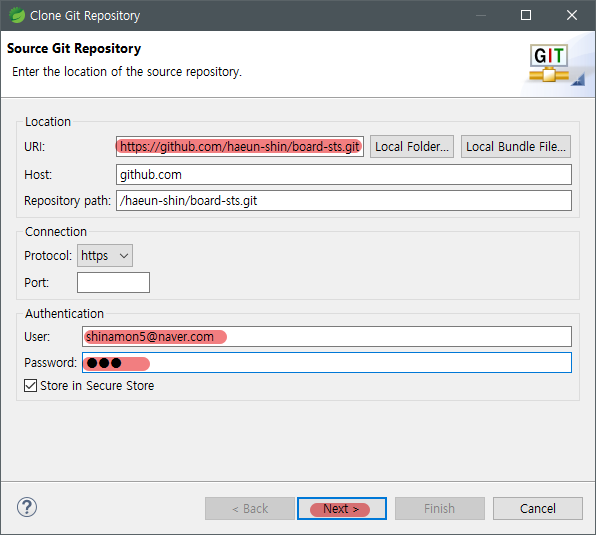Image resolution: width=596 pixels, height=535 pixels.
Task: Open Local Folder... browser
Action: tap(412, 147)
